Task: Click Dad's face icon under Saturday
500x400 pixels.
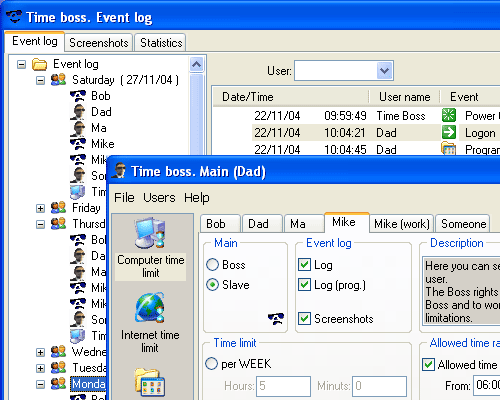Action: [x=78, y=112]
